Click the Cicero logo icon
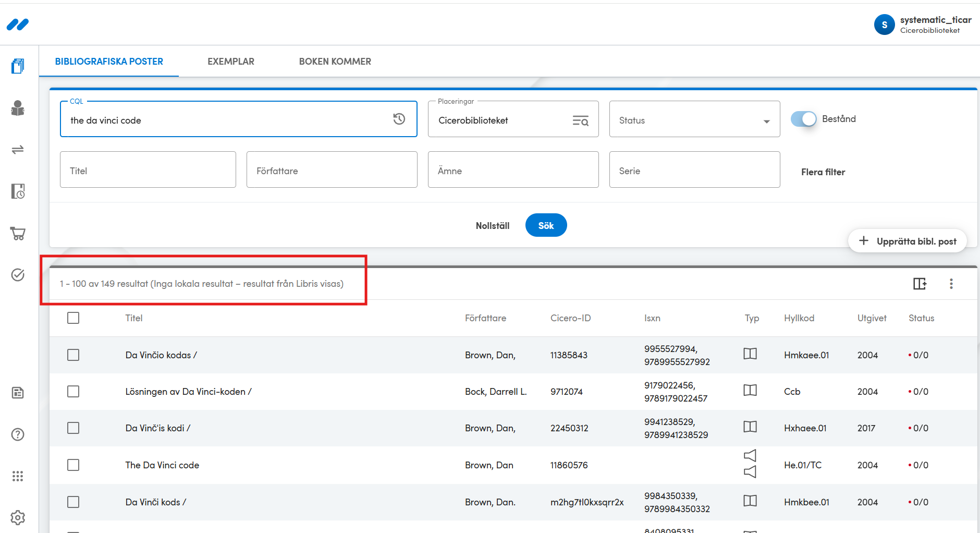The height and width of the screenshot is (533, 980). coord(18,25)
